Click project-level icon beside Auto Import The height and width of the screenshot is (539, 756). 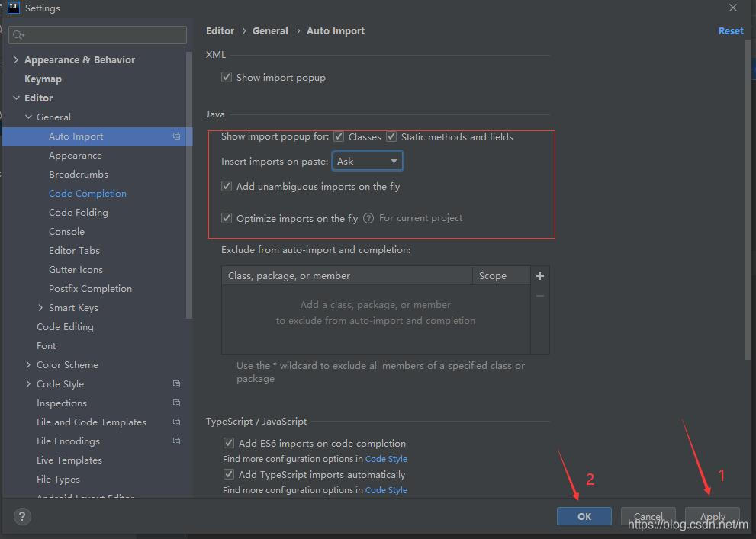tap(176, 136)
